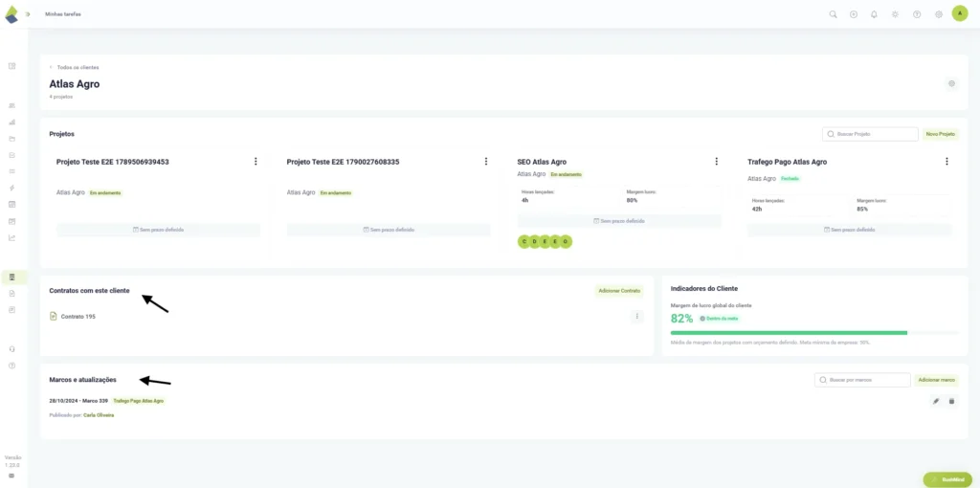Open the headset support icon in the sidebar

[x=11, y=348]
